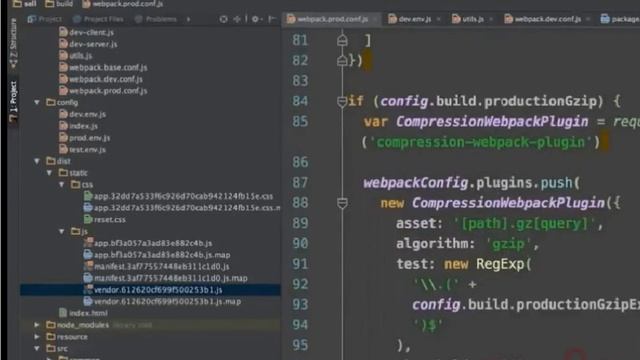Click line number 90 in the gutter
The image size is (640, 360).
[300, 243]
